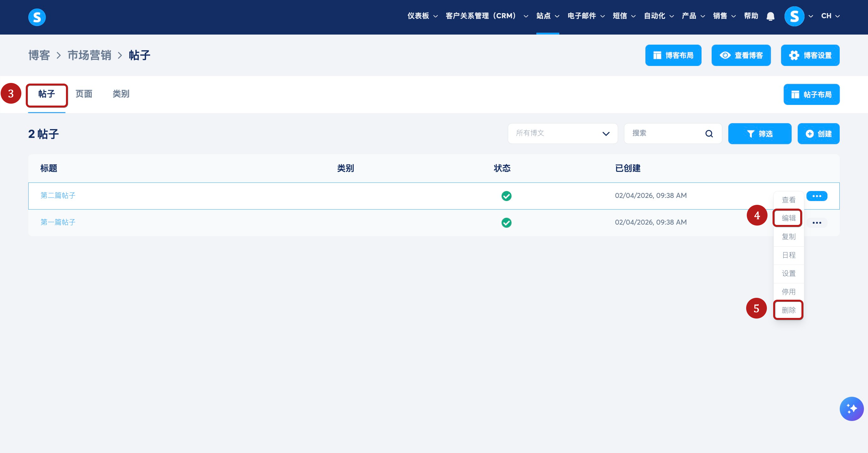Expand the 所有博文 dropdown
This screenshot has width=868, height=453.
562,134
